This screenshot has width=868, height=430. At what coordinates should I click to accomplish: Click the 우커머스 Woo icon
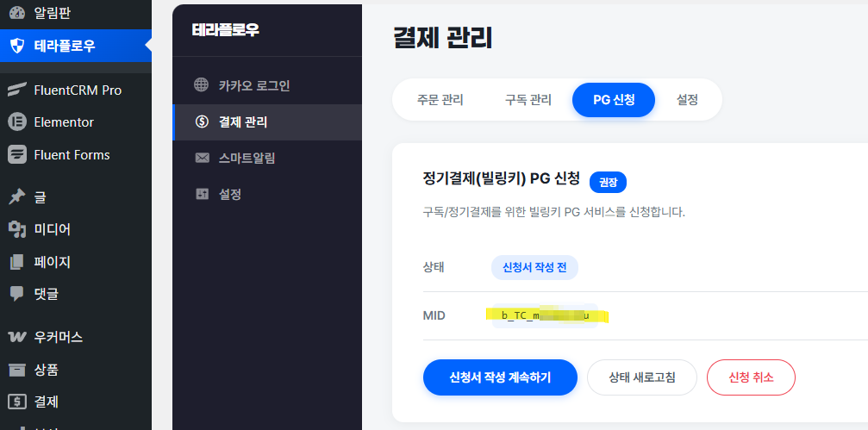coord(16,337)
